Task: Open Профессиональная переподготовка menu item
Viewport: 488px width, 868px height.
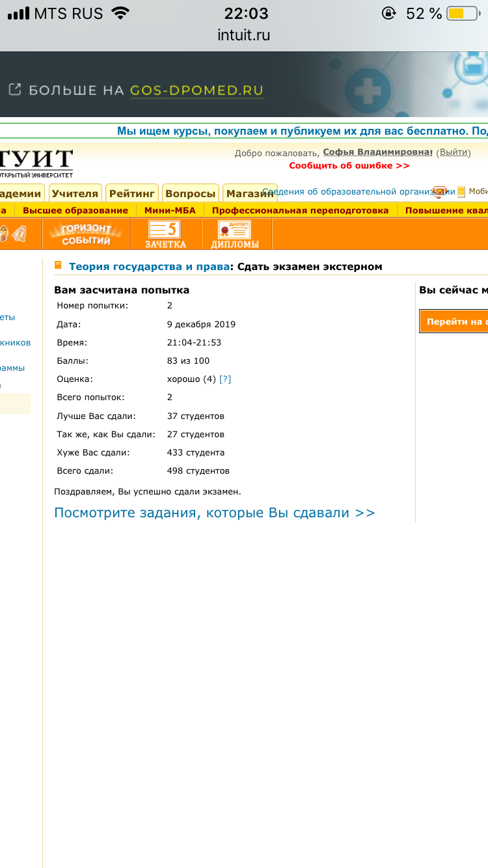Action: (300, 210)
